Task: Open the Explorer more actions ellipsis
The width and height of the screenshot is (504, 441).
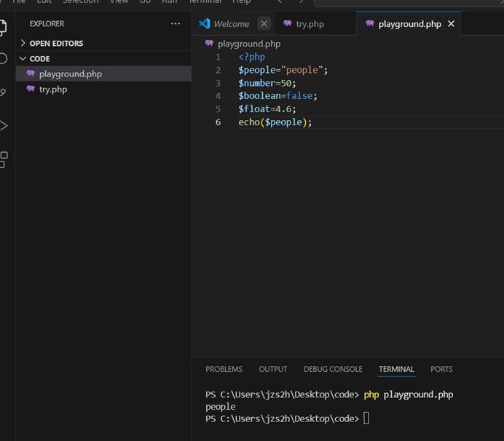Action: coord(176,24)
